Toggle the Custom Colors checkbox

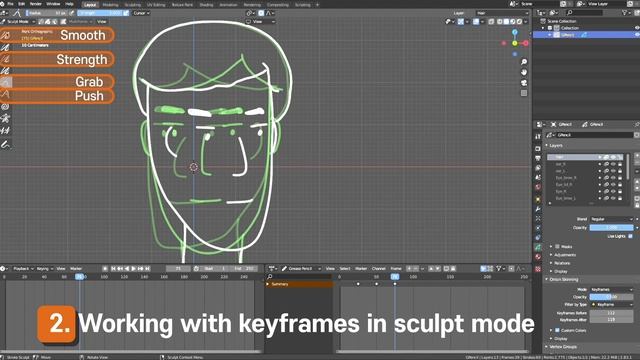(x=558, y=330)
